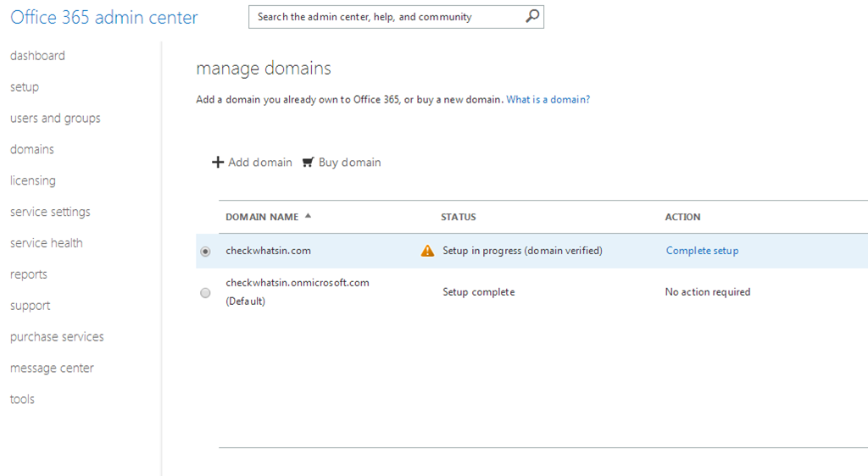Open the domains page
This screenshot has height=476, width=868.
(32, 149)
